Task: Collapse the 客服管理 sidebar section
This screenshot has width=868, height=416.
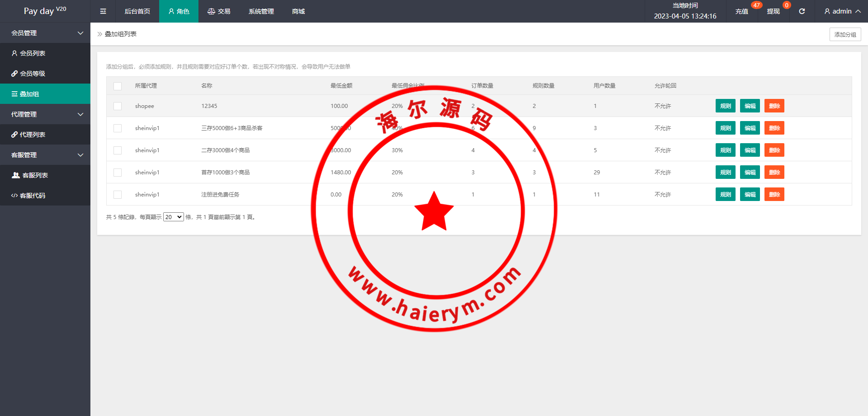Action: coord(45,155)
